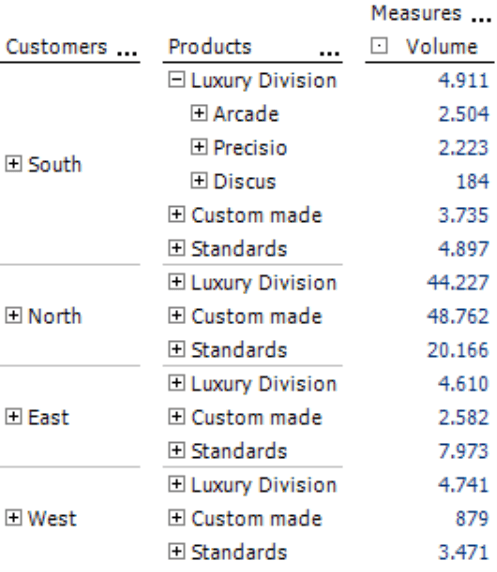Expand the Discus product group
The image size is (497, 572).
pos(199,181)
